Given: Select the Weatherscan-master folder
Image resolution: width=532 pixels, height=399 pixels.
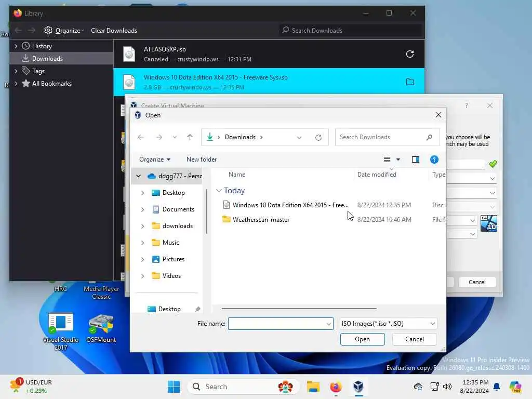Looking at the screenshot, I should pyautogui.click(x=261, y=220).
